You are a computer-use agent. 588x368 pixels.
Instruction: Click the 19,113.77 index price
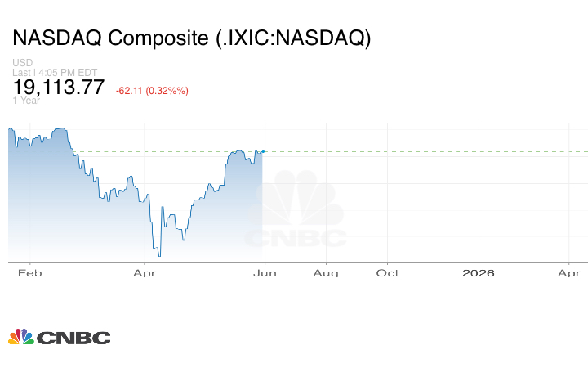[x=58, y=88]
